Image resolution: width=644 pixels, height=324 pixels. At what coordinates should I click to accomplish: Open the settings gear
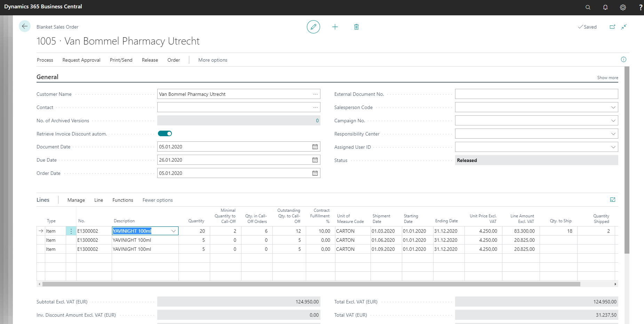pyautogui.click(x=623, y=7)
